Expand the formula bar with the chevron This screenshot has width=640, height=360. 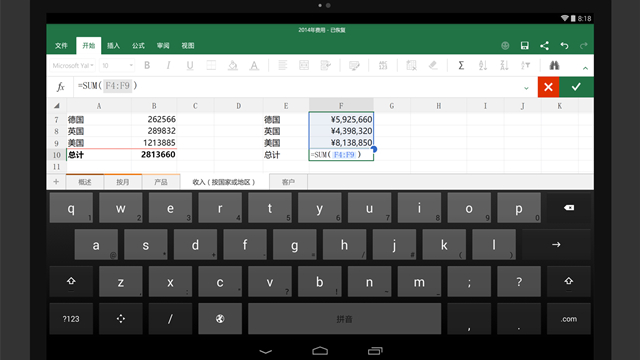click(526, 88)
